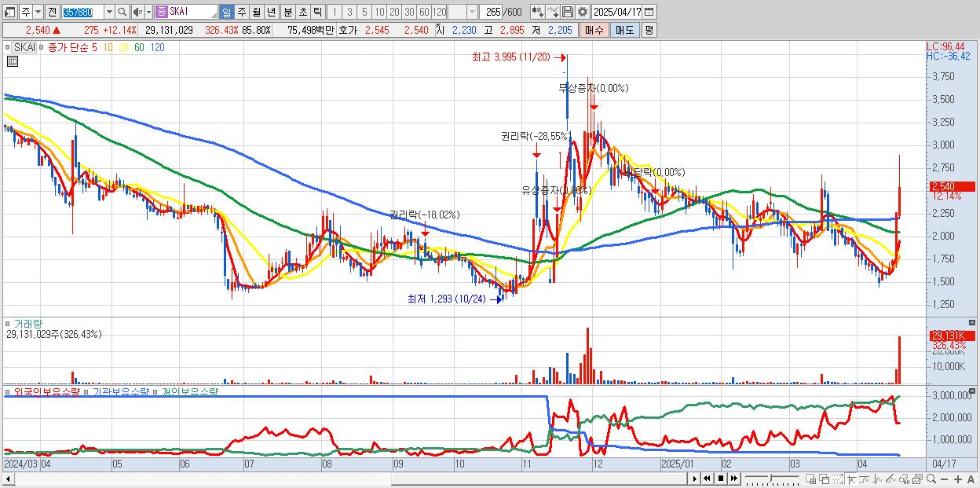Toggle the small square before SKAI legend
This screenshot has width=980, height=488.
coord(9,47)
